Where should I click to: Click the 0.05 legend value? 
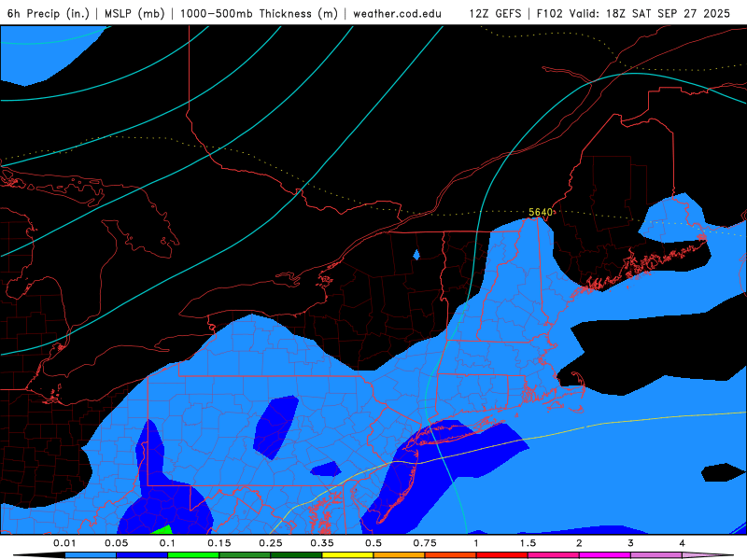pos(116,543)
